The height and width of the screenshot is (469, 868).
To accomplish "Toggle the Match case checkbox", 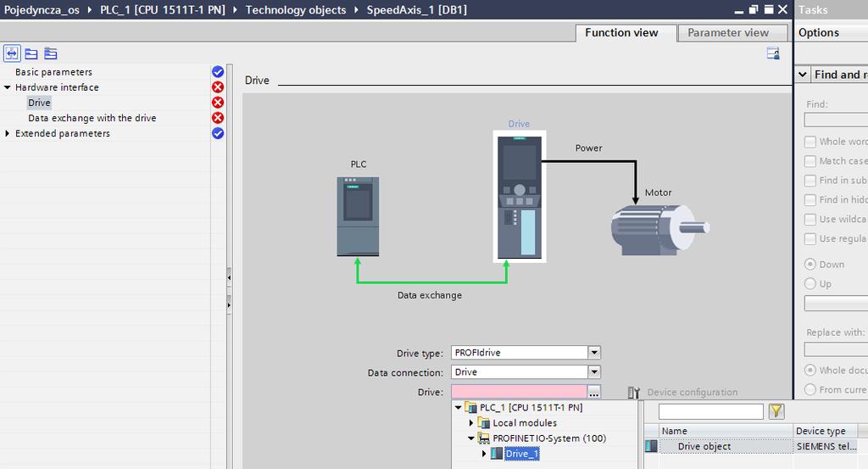I will click(x=810, y=161).
